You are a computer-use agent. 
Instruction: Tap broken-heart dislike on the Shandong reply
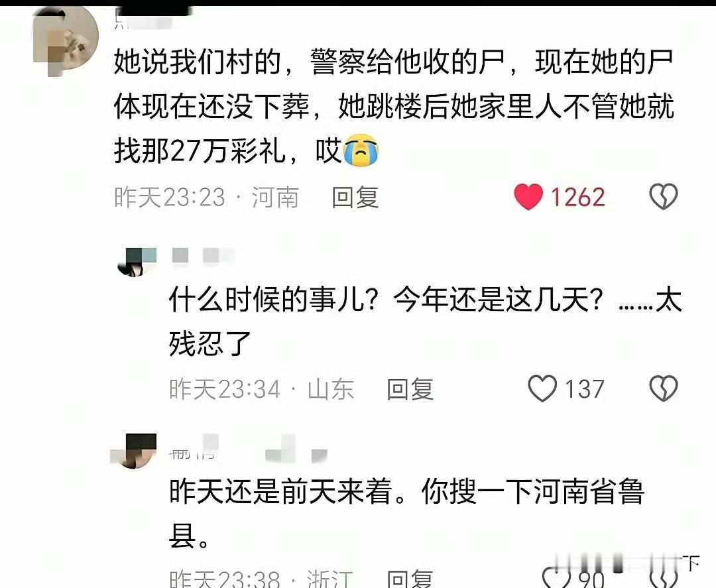coord(664,388)
